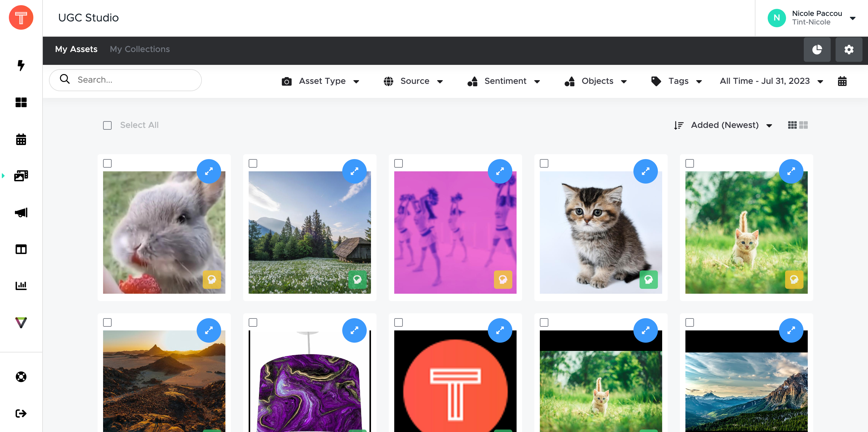
Task: Expand the tabby kitten asset
Action: pos(646,171)
